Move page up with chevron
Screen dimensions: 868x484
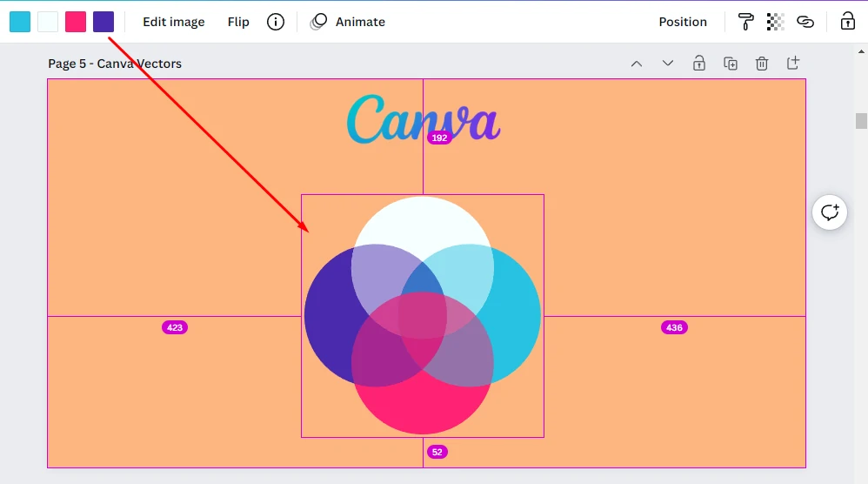637,64
